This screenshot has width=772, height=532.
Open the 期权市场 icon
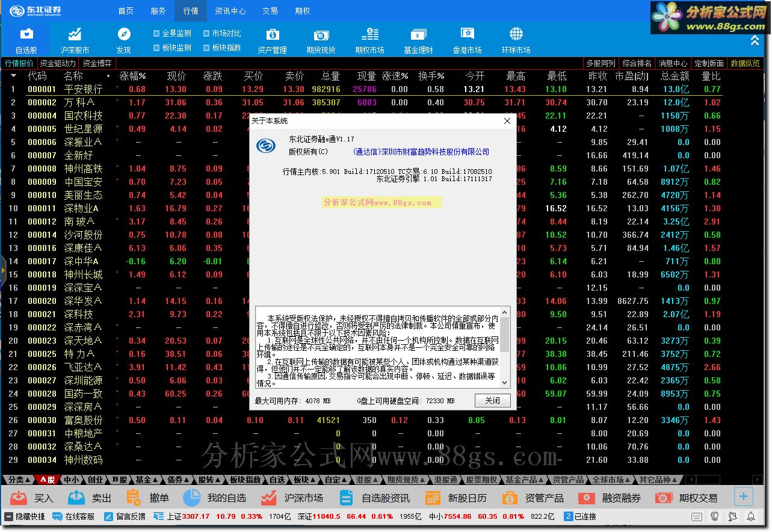369,40
